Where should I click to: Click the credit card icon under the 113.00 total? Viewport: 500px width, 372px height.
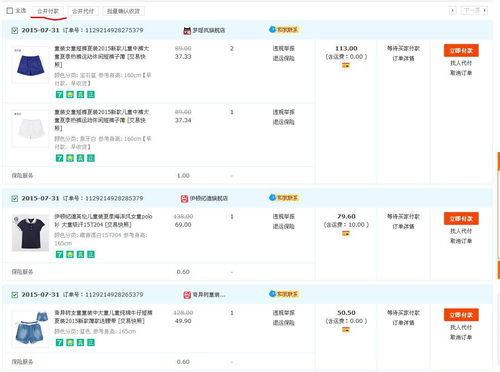coord(346,65)
